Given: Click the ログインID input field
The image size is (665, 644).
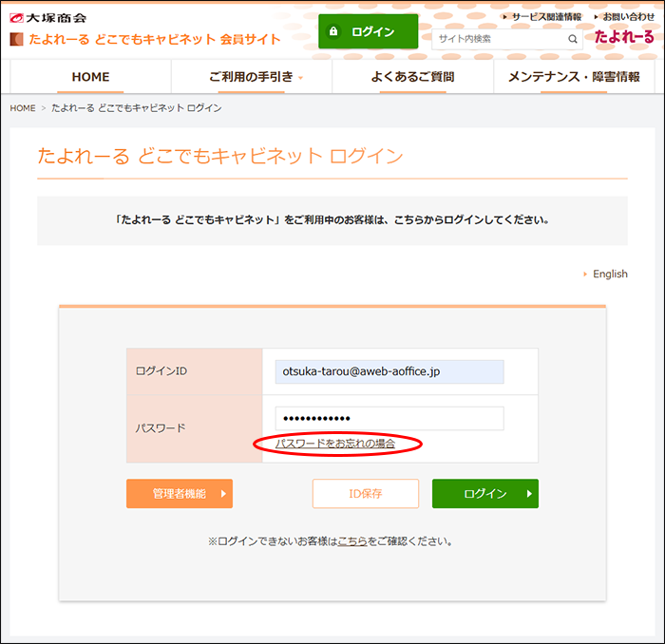Looking at the screenshot, I should point(389,371).
